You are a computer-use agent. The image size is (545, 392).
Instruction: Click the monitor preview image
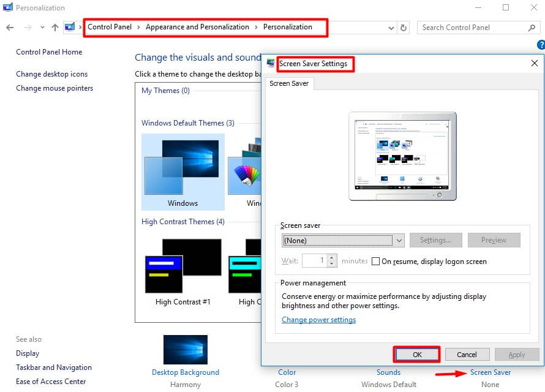click(402, 156)
